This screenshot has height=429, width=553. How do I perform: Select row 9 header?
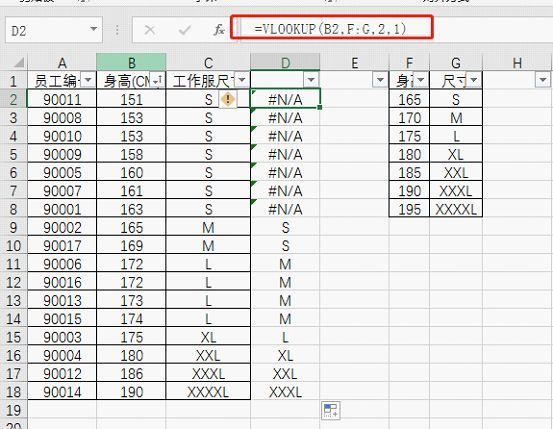13,228
